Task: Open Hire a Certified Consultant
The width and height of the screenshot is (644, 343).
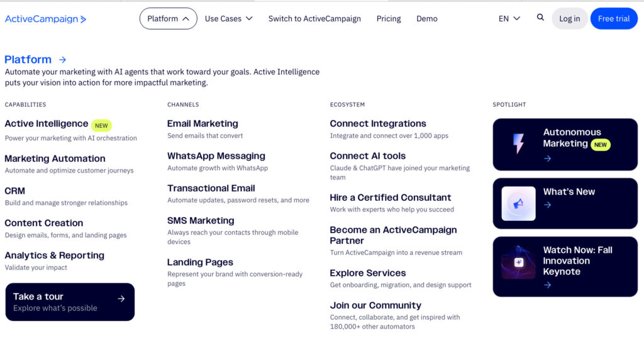Action: pyautogui.click(x=391, y=198)
